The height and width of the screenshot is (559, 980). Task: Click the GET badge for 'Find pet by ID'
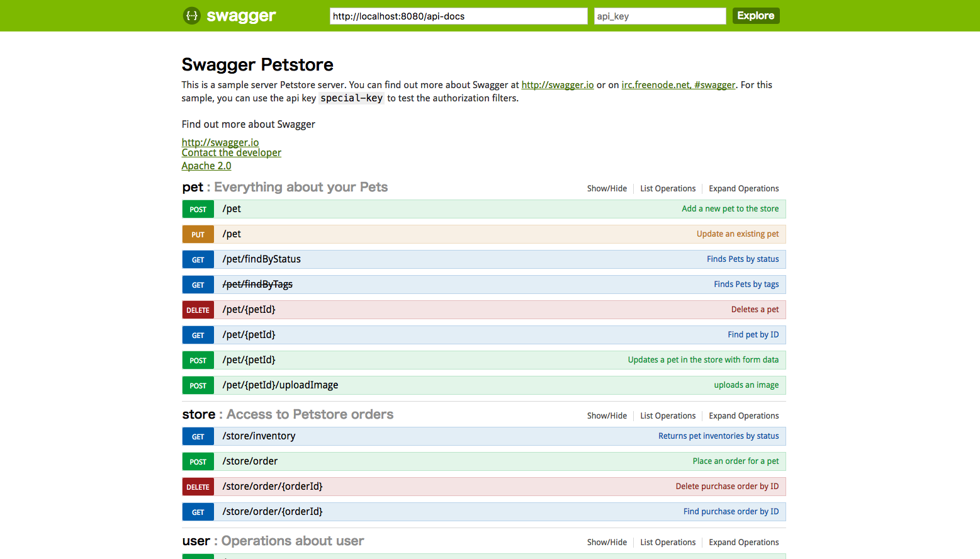coord(198,335)
